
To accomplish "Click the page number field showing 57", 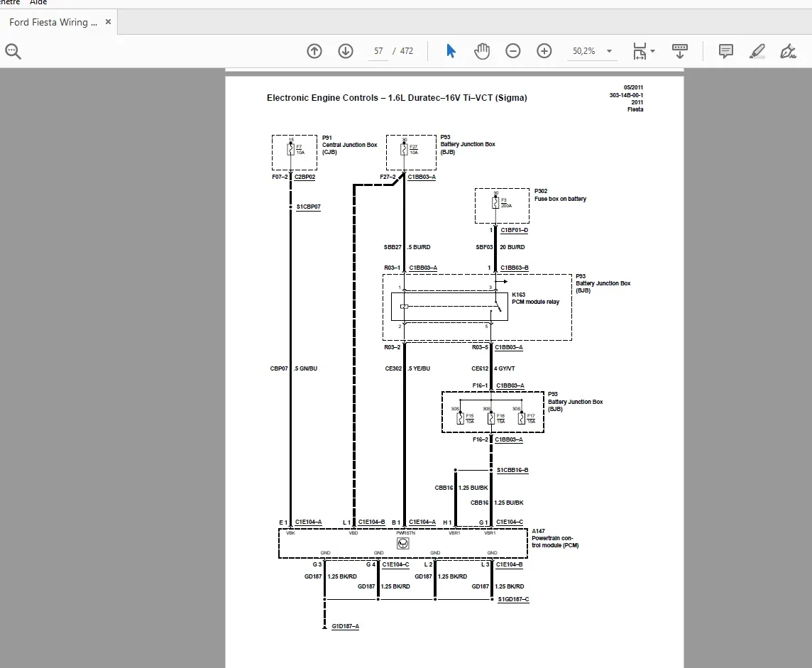I will [378, 50].
